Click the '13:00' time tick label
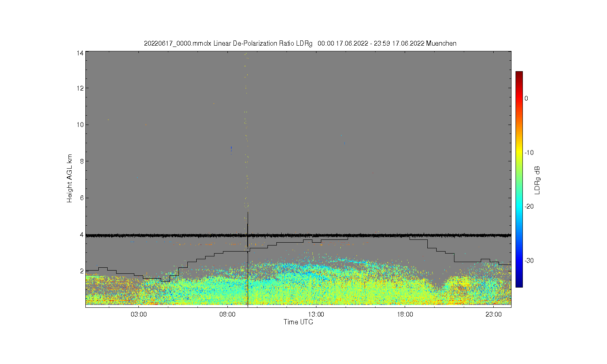Image resolution: width=607 pixels, height=364 pixels. [316, 314]
